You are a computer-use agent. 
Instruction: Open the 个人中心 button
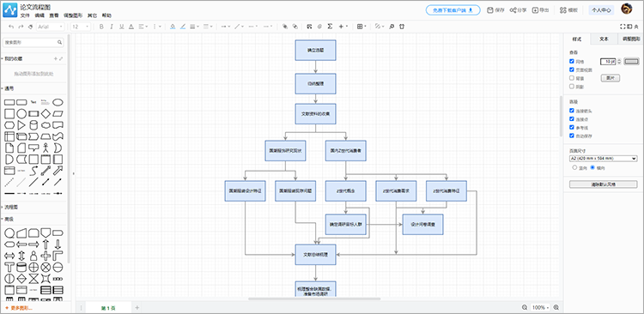click(601, 9)
